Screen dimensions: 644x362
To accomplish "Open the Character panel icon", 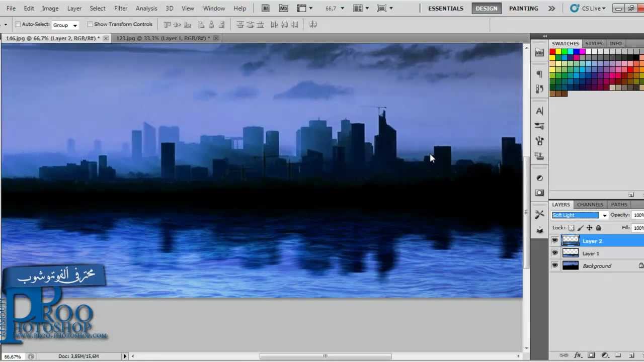I will 539,111.
